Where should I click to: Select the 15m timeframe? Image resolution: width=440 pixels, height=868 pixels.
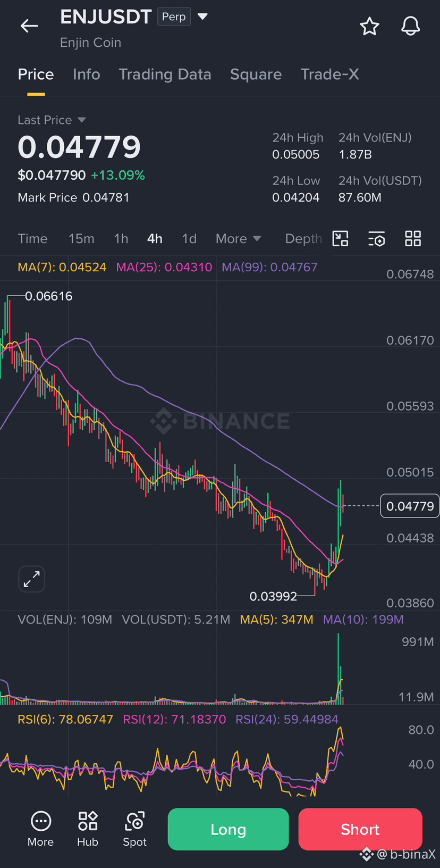pos(81,239)
